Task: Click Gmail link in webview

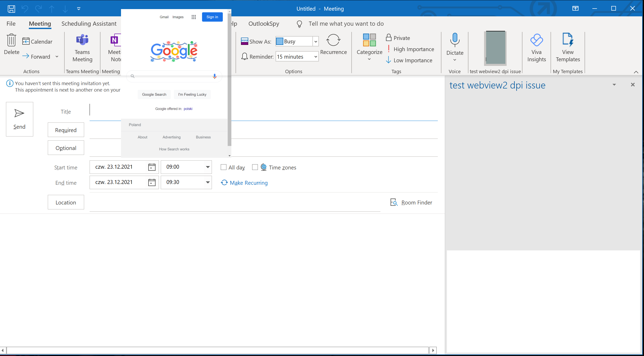Action: click(x=164, y=17)
